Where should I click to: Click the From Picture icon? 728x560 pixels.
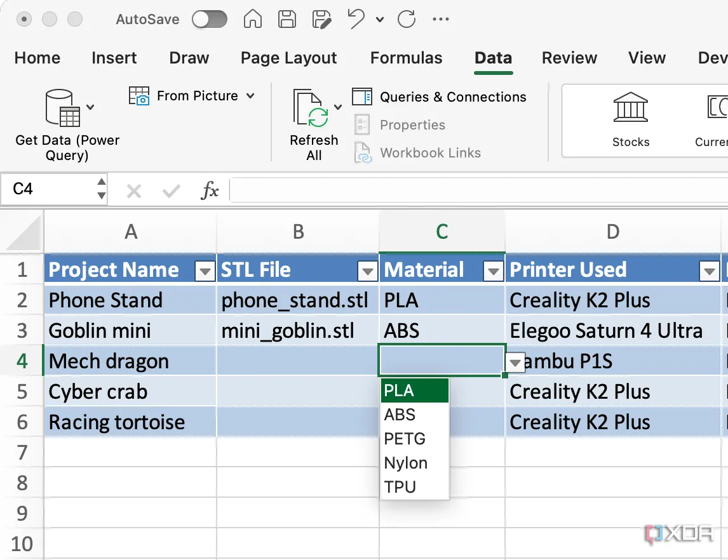139,96
